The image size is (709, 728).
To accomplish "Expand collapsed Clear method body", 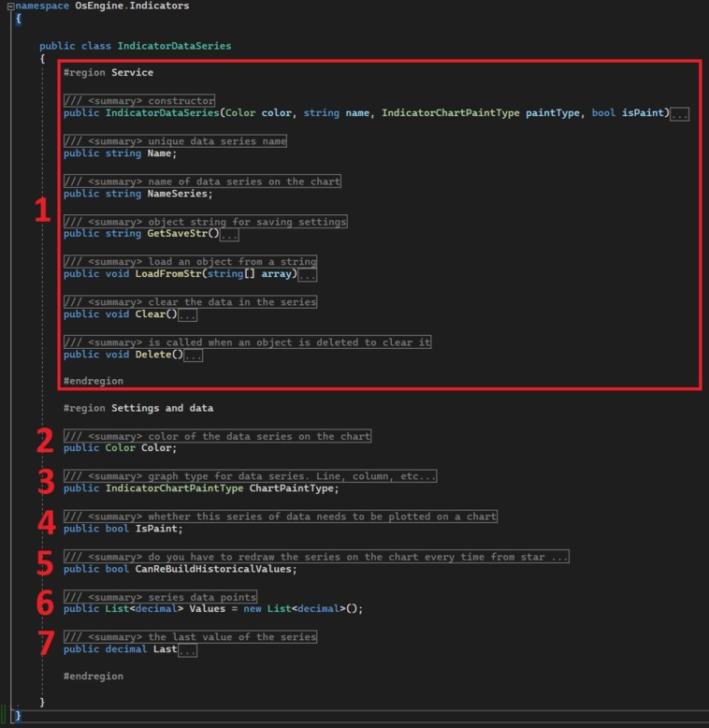I will pyautogui.click(x=187, y=315).
